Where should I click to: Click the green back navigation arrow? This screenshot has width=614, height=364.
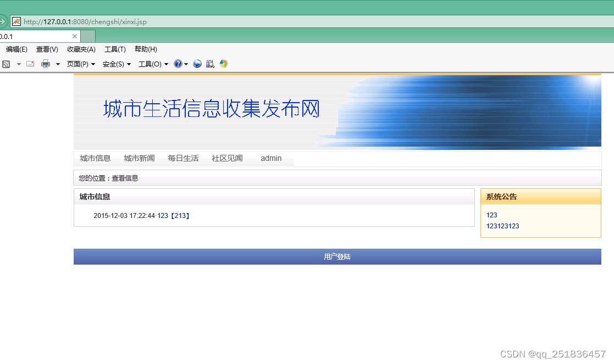click(4, 21)
